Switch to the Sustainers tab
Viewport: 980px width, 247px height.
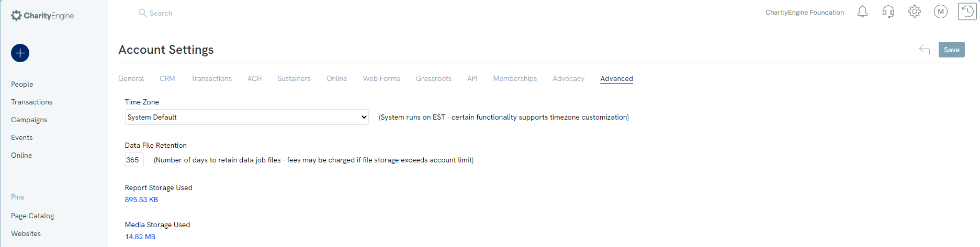coord(294,78)
